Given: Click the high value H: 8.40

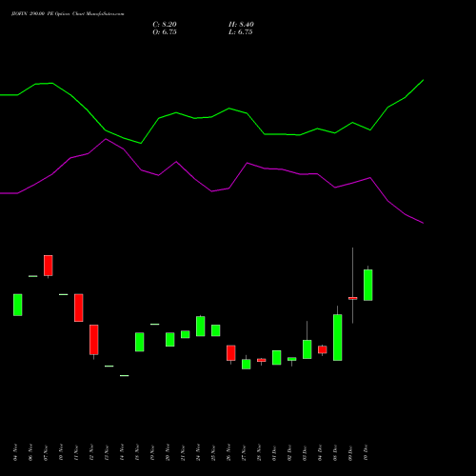Looking at the screenshot, I should pos(241,25).
